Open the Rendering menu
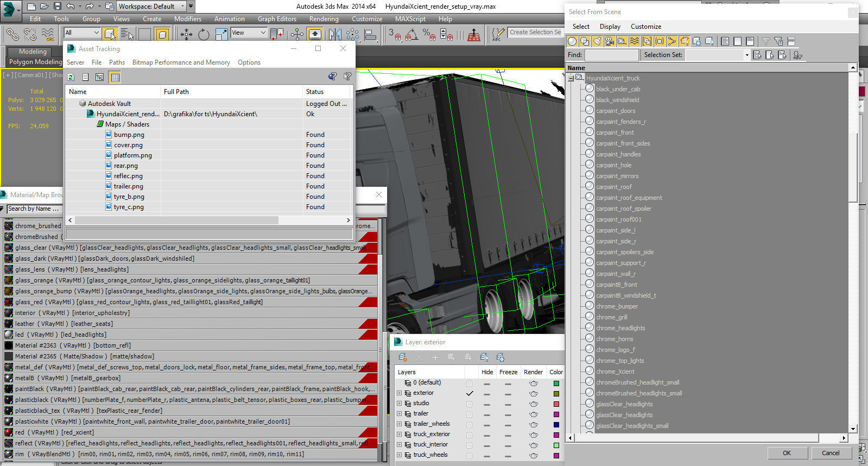This screenshot has width=868, height=466. [x=324, y=19]
